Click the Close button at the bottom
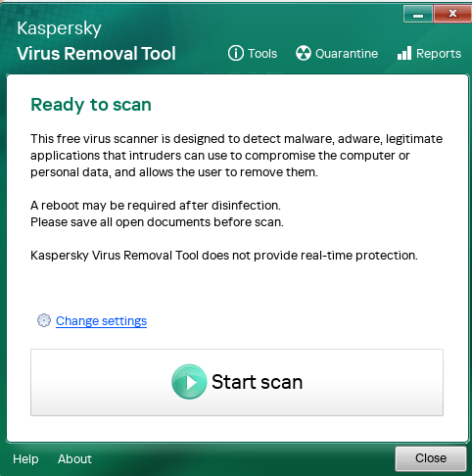 pos(431,458)
